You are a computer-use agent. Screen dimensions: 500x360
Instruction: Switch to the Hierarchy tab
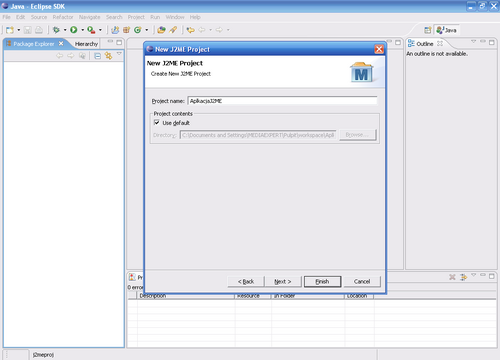click(x=86, y=44)
